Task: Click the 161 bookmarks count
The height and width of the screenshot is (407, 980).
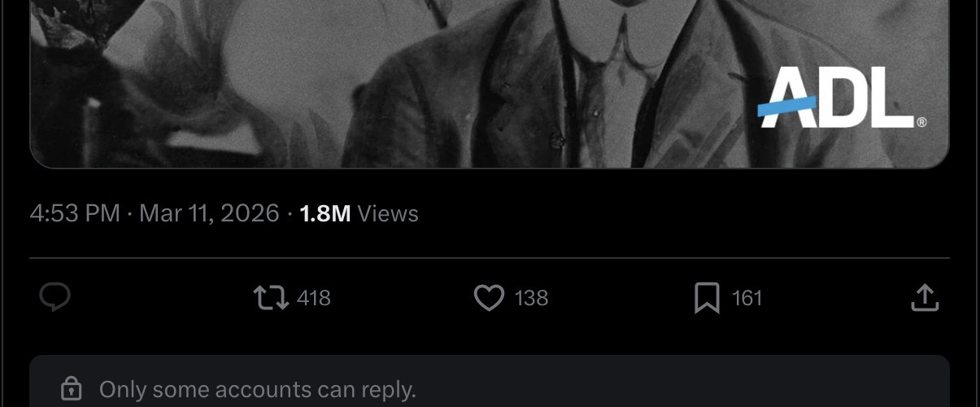Action: 747,298
